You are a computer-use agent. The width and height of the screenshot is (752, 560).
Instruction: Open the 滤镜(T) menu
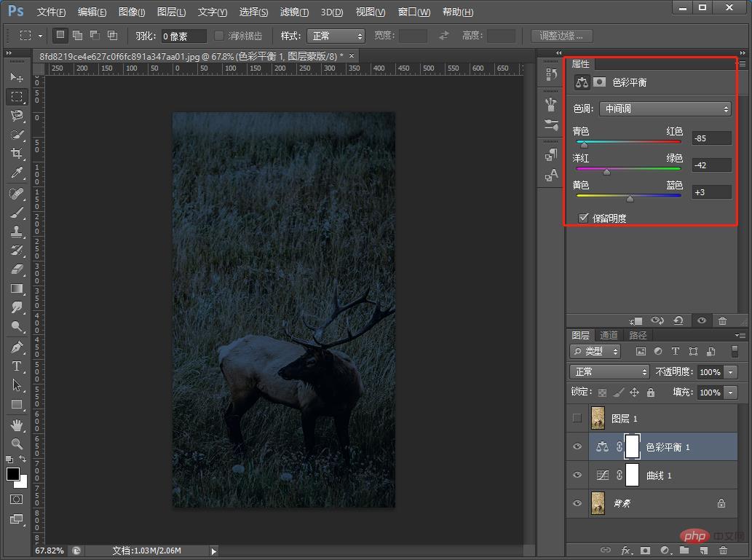point(294,12)
